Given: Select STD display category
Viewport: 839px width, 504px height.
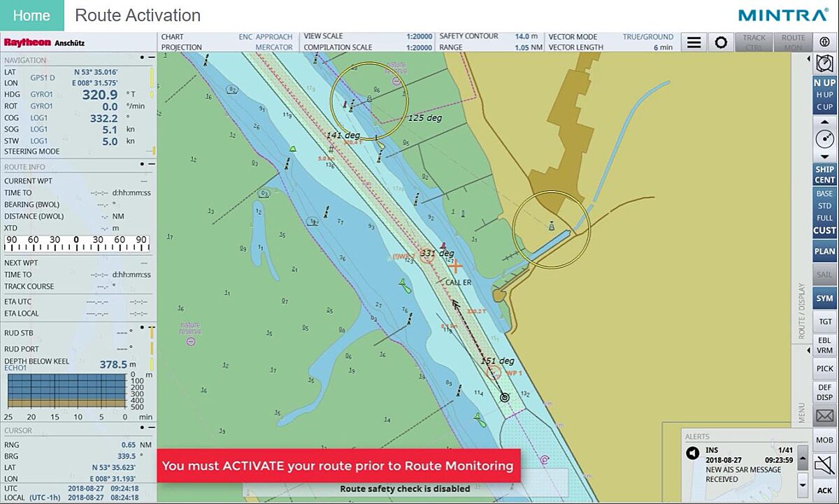Looking at the screenshot, I should click(825, 206).
